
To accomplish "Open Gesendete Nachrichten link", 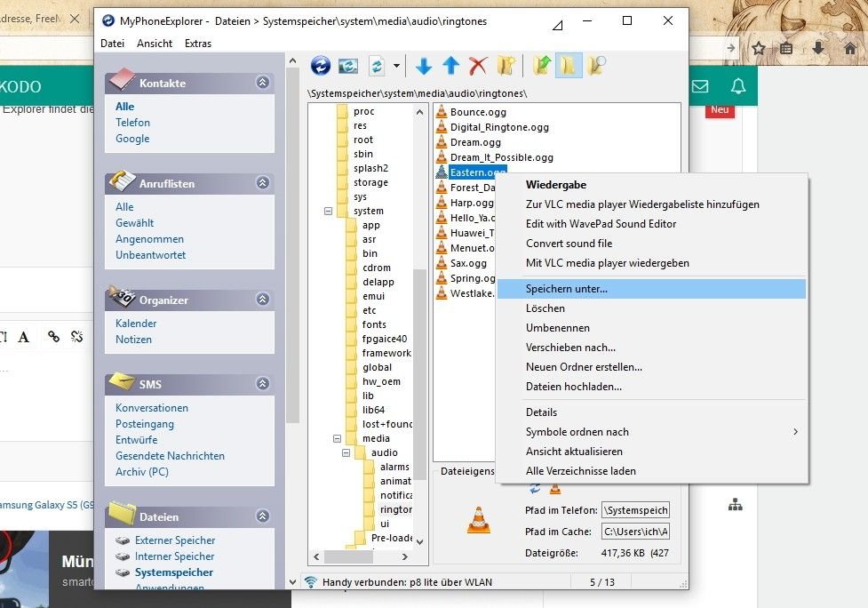I will (x=170, y=456).
